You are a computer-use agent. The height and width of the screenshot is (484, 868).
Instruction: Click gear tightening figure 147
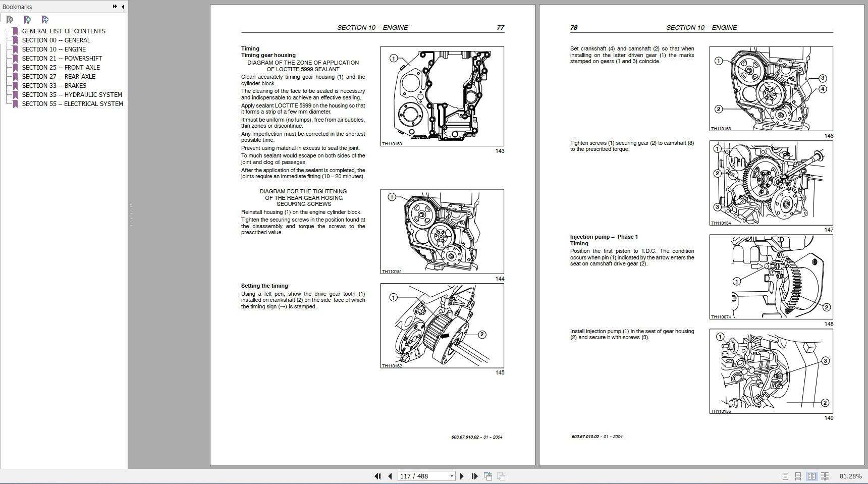click(771, 183)
